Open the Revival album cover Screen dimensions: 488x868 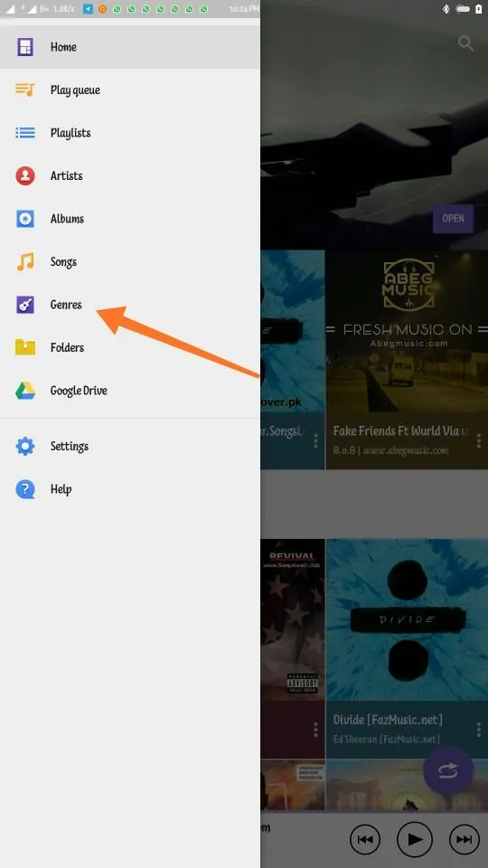[x=293, y=619]
